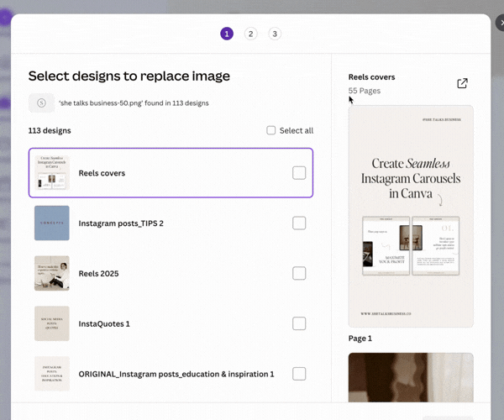Click the Reels 2025 thumbnail
Screen dimensions: 504x420
(52, 273)
